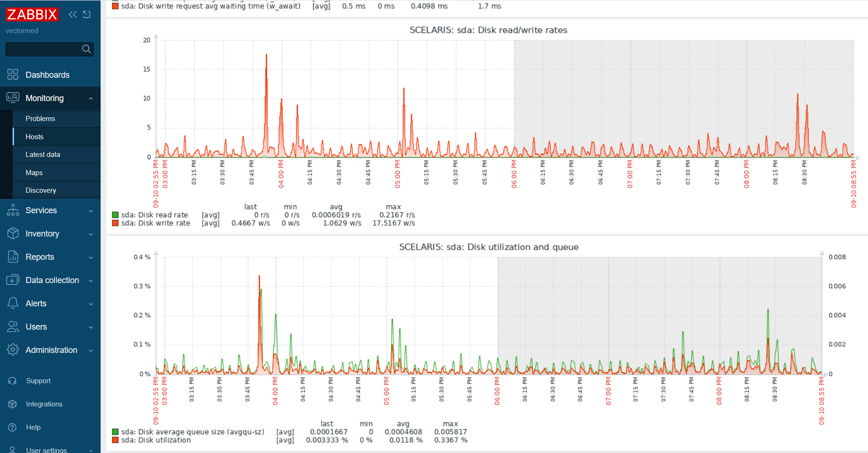Click the green Disk average queue size swatch
This screenshot has height=453, width=868.
[x=115, y=432]
